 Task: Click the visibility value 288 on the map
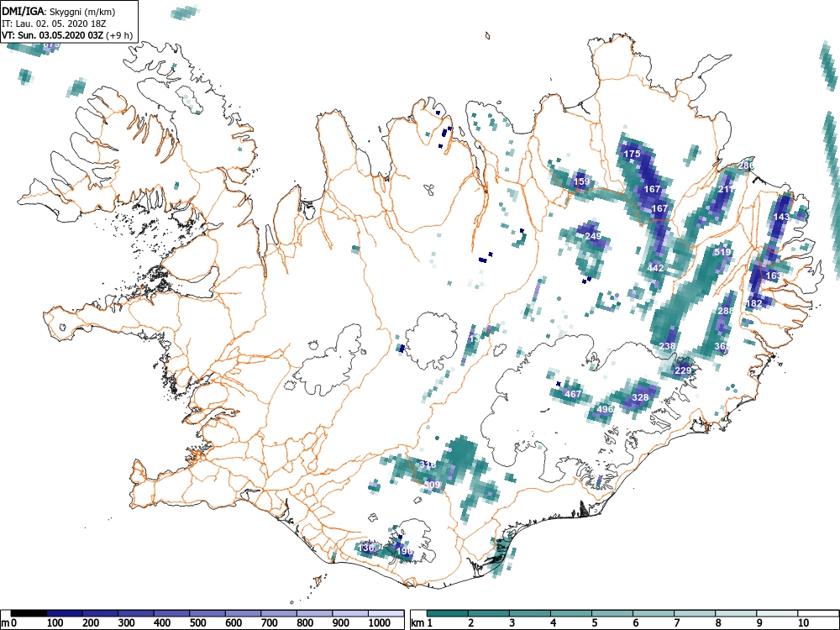(x=726, y=312)
